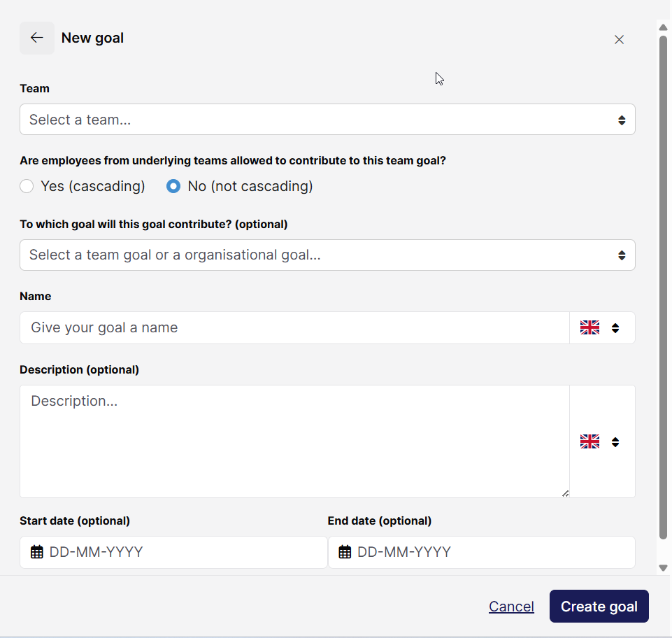Image resolution: width=672 pixels, height=638 pixels.
Task: Click the Create goal button
Action: click(599, 607)
